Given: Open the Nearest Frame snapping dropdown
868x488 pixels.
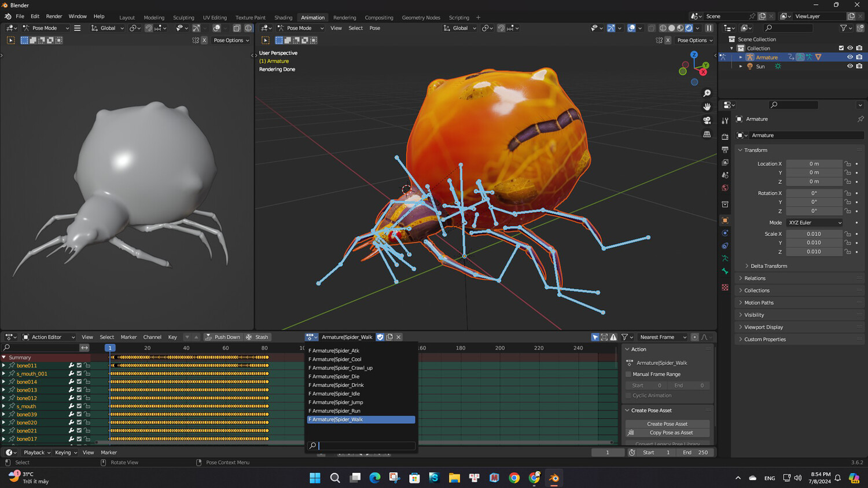Looking at the screenshot, I should [662, 337].
